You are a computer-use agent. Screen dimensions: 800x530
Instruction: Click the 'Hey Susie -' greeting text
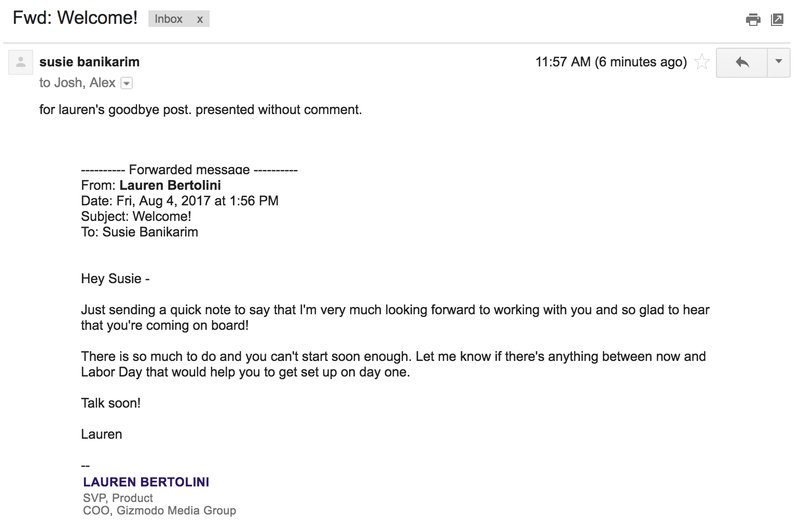pyautogui.click(x=115, y=279)
